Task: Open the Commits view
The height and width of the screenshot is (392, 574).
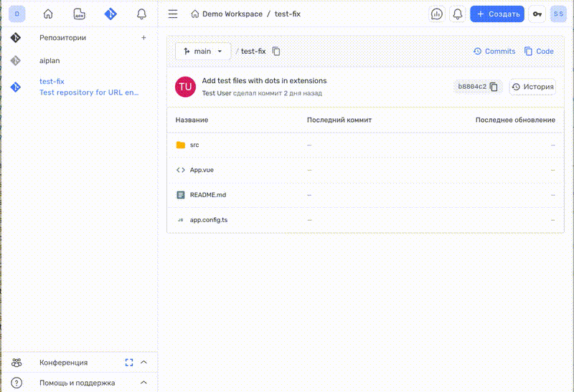Action: click(x=494, y=51)
